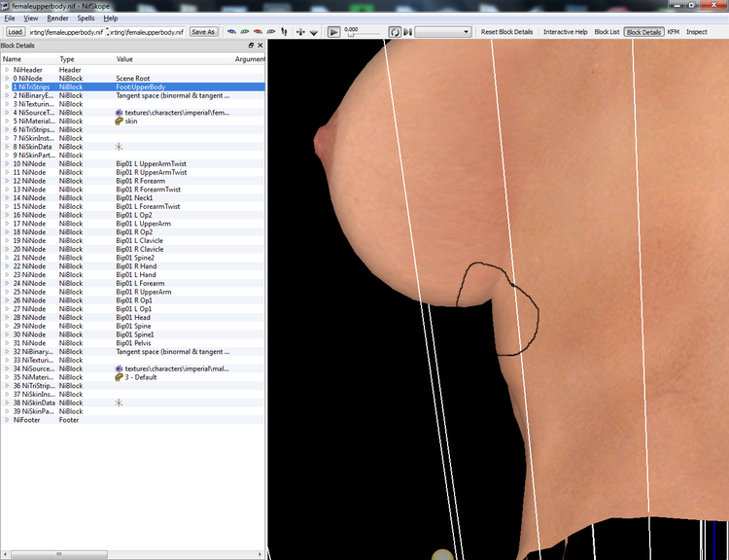Click the Type column header
Image resolution: width=729 pixels, height=560 pixels.
pyautogui.click(x=86, y=59)
